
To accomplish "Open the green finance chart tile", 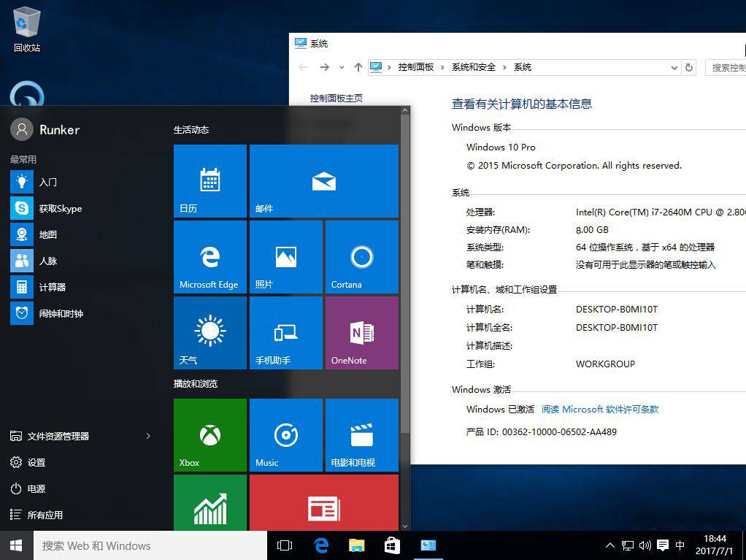I will click(x=209, y=502).
